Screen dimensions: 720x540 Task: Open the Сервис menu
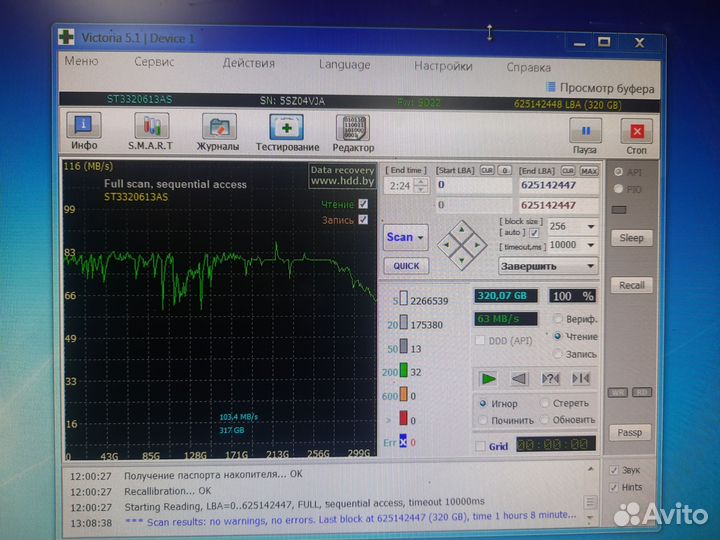point(154,63)
